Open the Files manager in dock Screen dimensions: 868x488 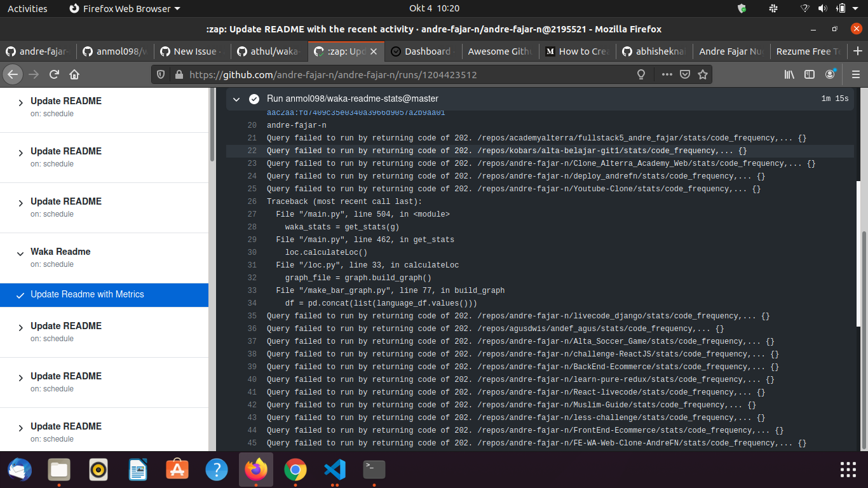pyautogui.click(x=59, y=470)
